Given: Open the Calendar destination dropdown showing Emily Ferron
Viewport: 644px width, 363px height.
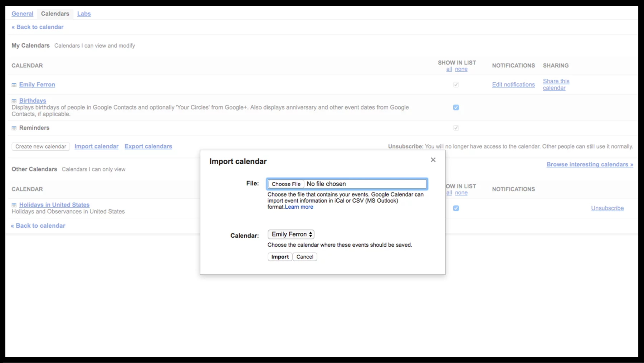Looking at the screenshot, I should (x=291, y=234).
